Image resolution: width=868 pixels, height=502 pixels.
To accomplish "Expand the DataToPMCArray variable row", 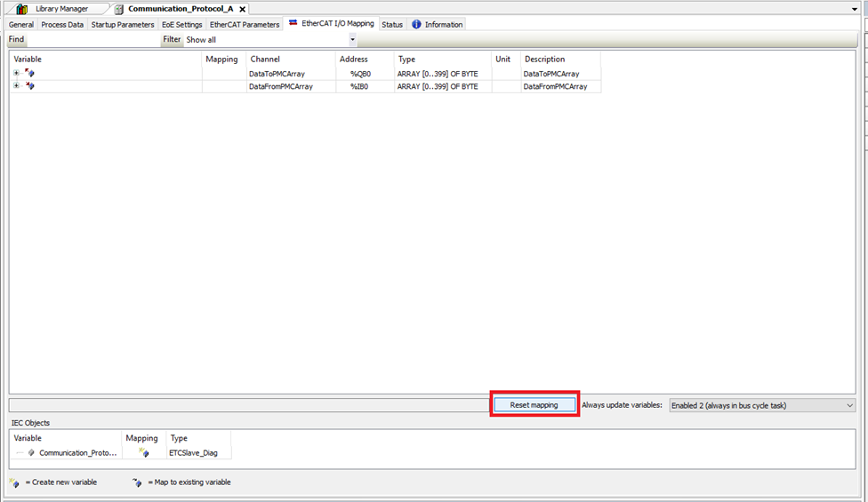I will 16,74.
